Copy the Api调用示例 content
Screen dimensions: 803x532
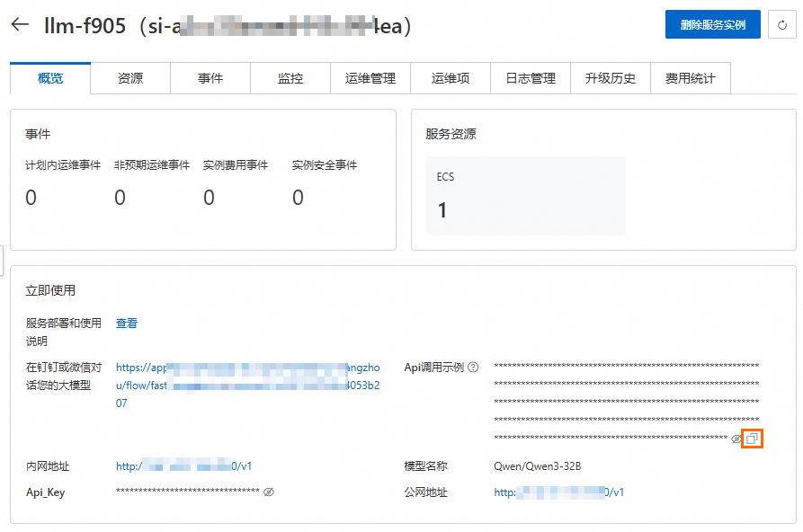coord(753,439)
